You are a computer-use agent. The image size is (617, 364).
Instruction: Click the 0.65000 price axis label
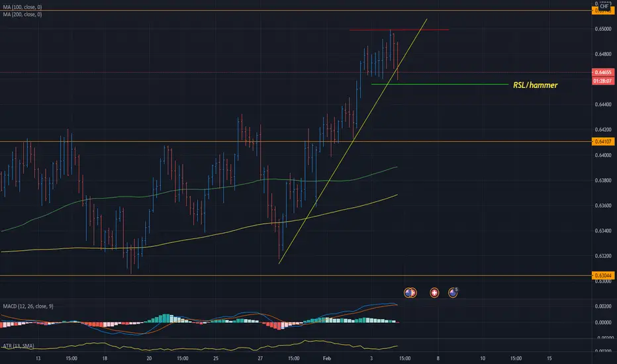[x=603, y=28]
